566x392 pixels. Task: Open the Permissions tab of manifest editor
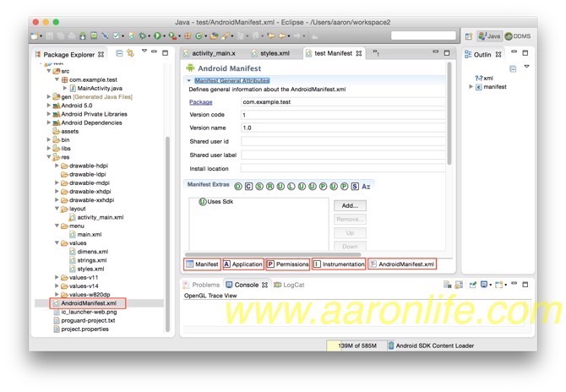pyautogui.click(x=288, y=264)
